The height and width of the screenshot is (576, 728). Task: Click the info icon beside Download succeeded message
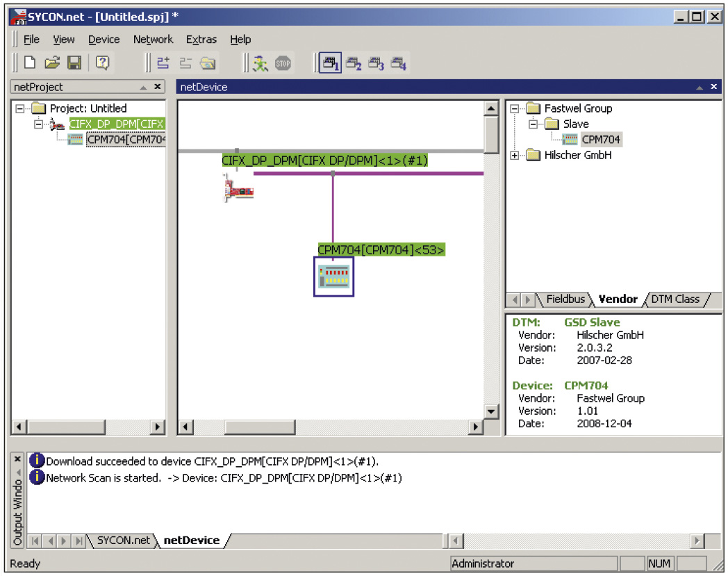37,461
